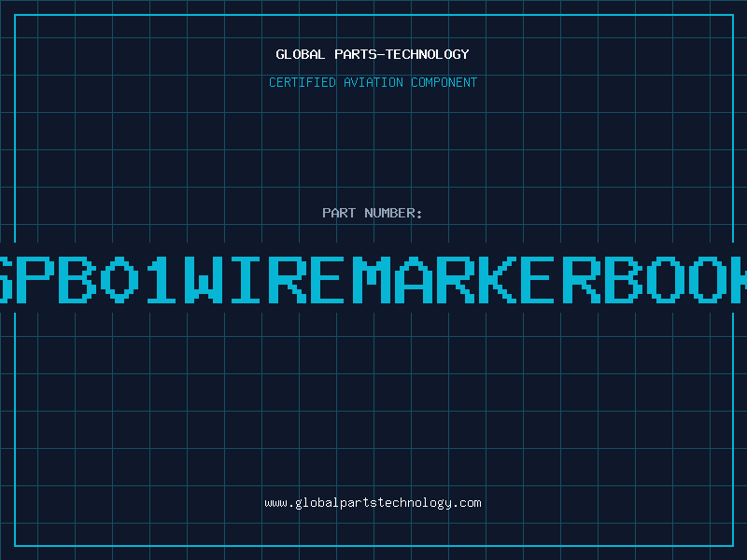747x560 pixels.
Task: Select the word "TECHNOLOGY" in the header
Action: click(431, 54)
